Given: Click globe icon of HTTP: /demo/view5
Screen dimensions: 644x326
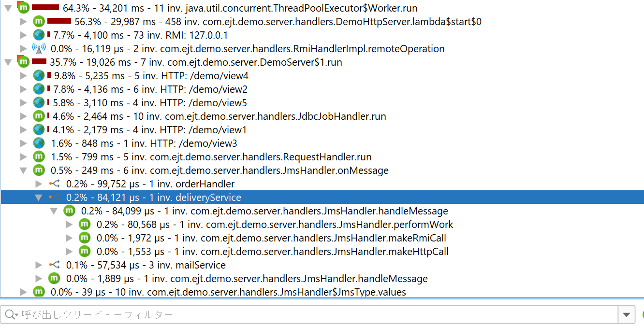Looking at the screenshot, I should point(39,103).
